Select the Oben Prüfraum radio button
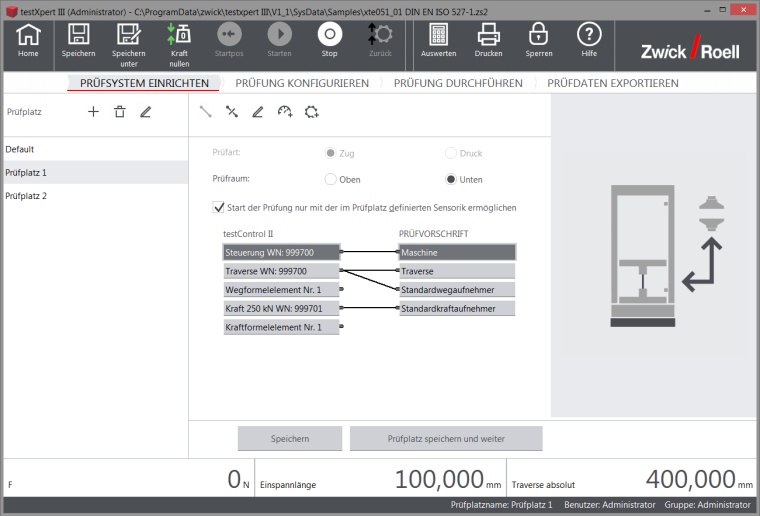The image size is (760, 516). [331, 179]
